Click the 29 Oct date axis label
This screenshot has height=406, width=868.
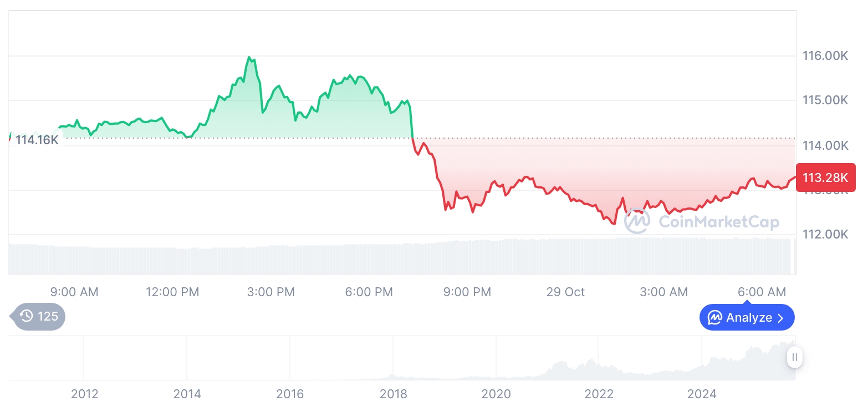point(565,292)
